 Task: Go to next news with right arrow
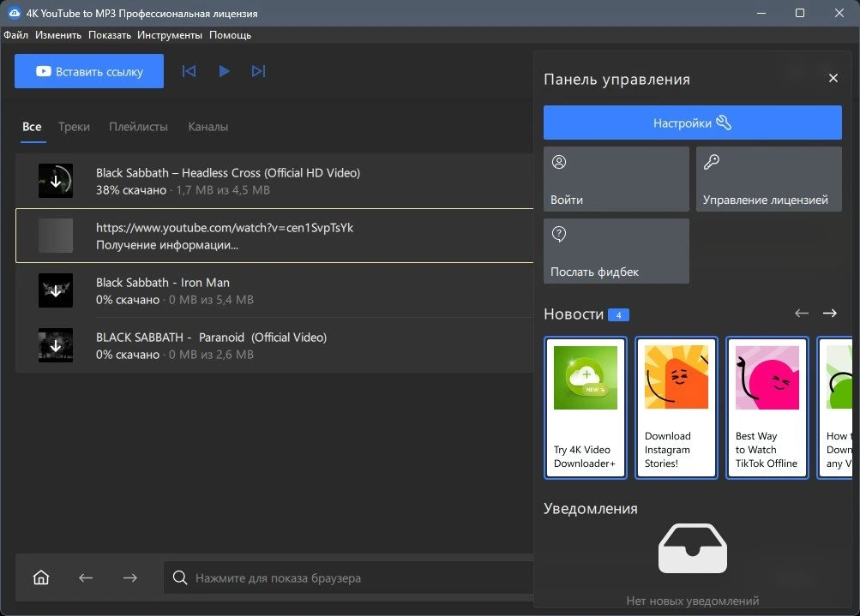pyautogui.click(x=830, y=314)
